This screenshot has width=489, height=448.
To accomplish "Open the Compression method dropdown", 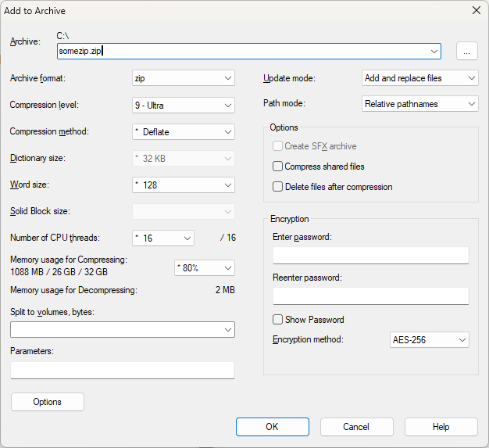I will pyautogui.click(x=184, y=131).
